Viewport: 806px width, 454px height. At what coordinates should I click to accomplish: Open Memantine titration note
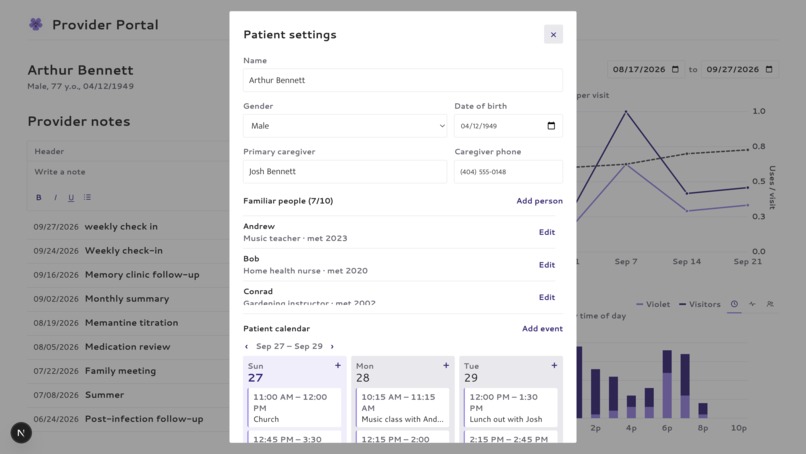[129, 323]
